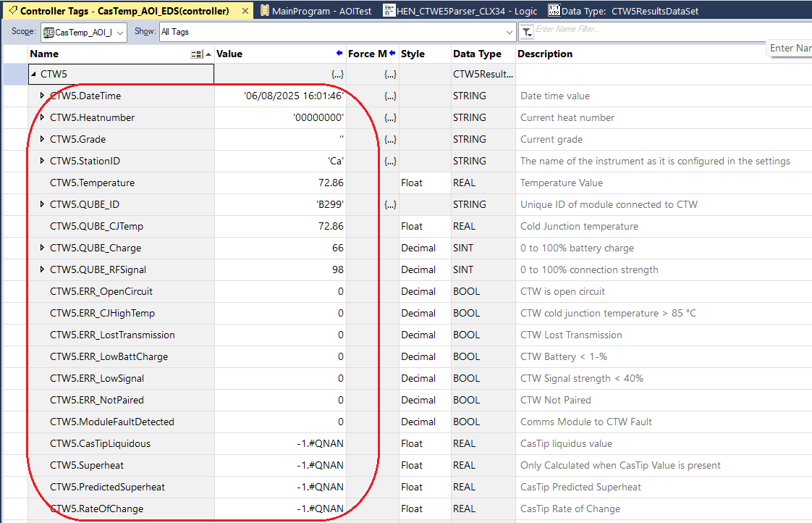Select CTW5.ERR_OpenCircuit tag name
Screen dimensions: 812x523
click(x=101, y=292)
